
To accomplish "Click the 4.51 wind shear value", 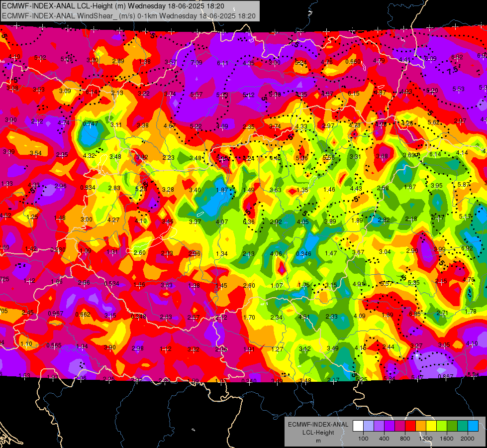I will [x=304, y=317].
